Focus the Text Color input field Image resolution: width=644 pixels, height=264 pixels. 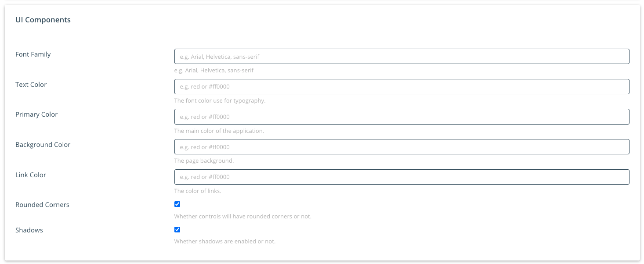click(x=402, y=87)
